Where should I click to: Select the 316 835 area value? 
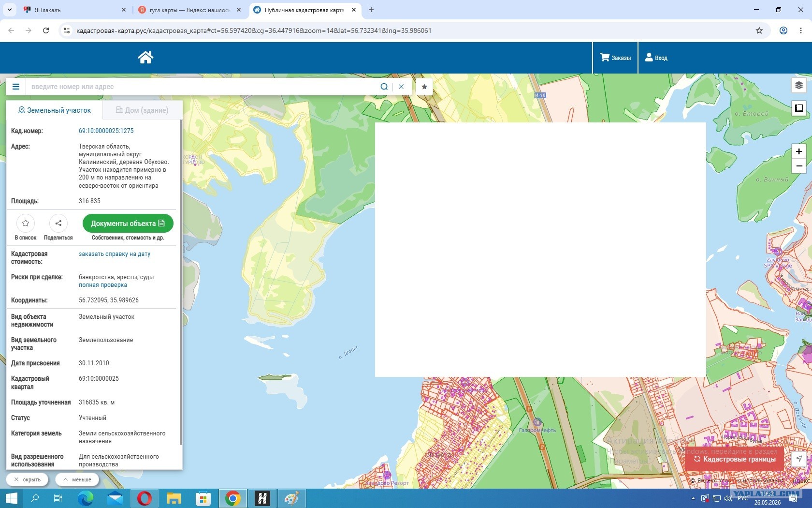click(x=90, y=201)
